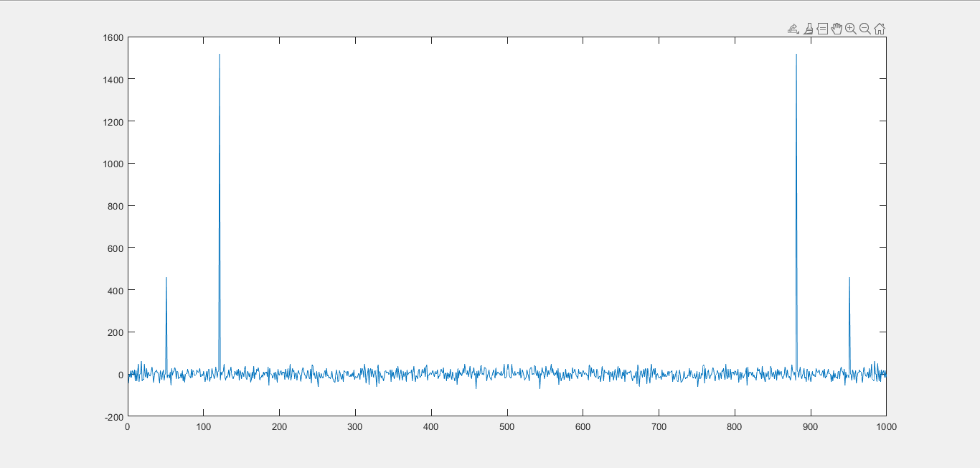The width and height of the screenshot is (980, 468).
Task: Click the x-axis tick label 200
Action: click(x=280, y=426)
